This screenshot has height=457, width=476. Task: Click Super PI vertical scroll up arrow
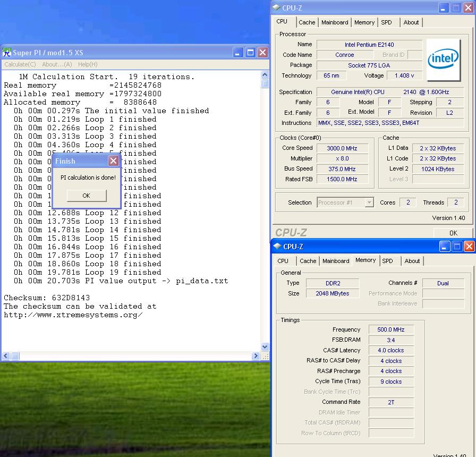pos(265,75)
